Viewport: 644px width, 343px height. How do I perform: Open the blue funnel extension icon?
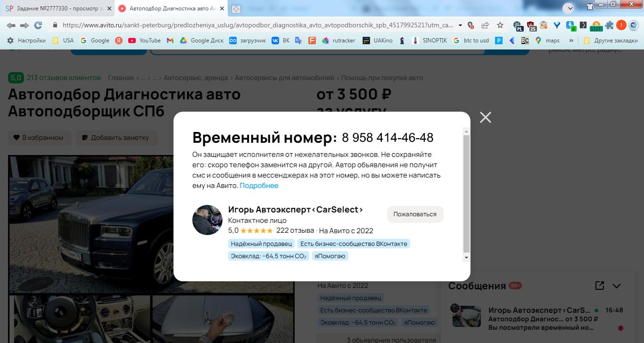tap(557, 25)
